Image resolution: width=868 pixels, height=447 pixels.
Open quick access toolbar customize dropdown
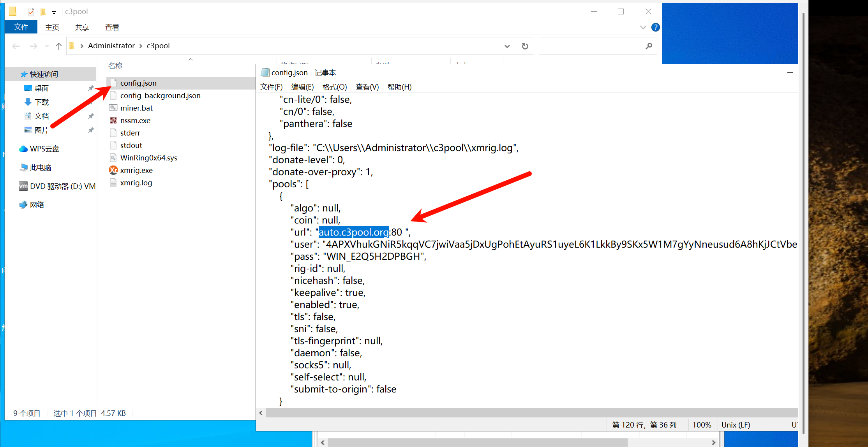(x=54, y=12)
